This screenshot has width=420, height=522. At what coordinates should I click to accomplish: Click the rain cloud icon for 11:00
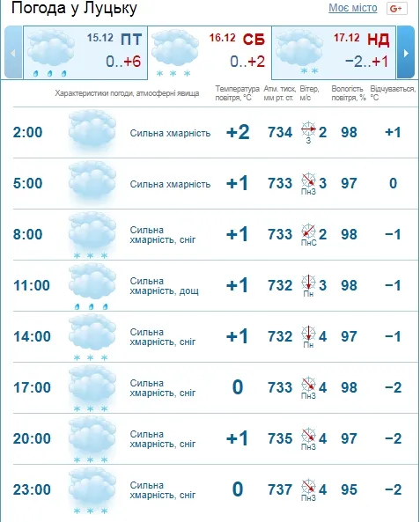(92, 286)
